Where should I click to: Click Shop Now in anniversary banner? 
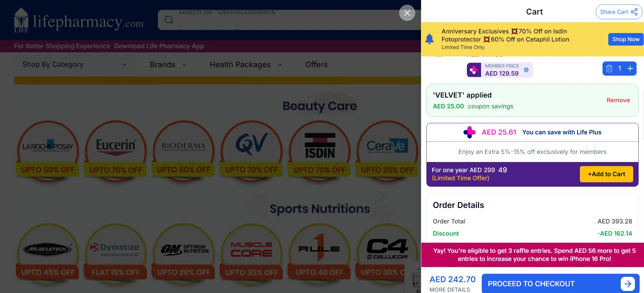[626, 39]
